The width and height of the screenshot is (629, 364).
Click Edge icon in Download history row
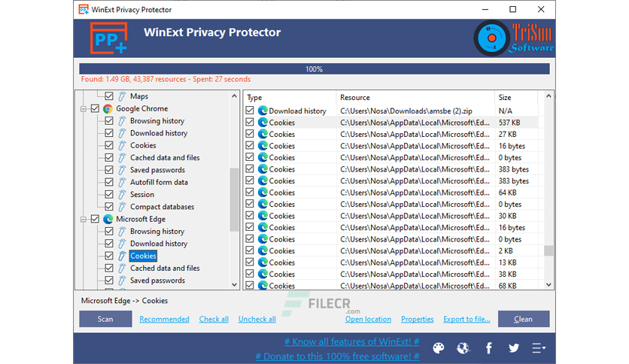coord(263,111)
